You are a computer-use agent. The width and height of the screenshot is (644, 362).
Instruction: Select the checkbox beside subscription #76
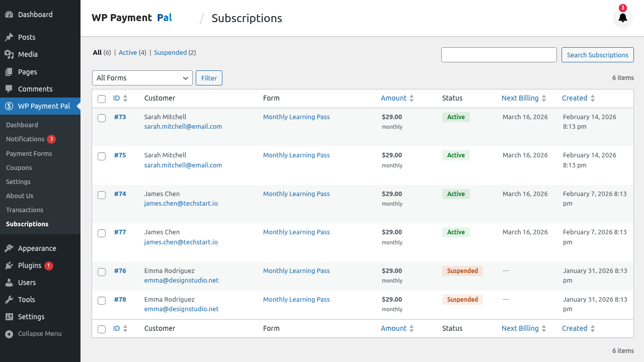[102, 271]
